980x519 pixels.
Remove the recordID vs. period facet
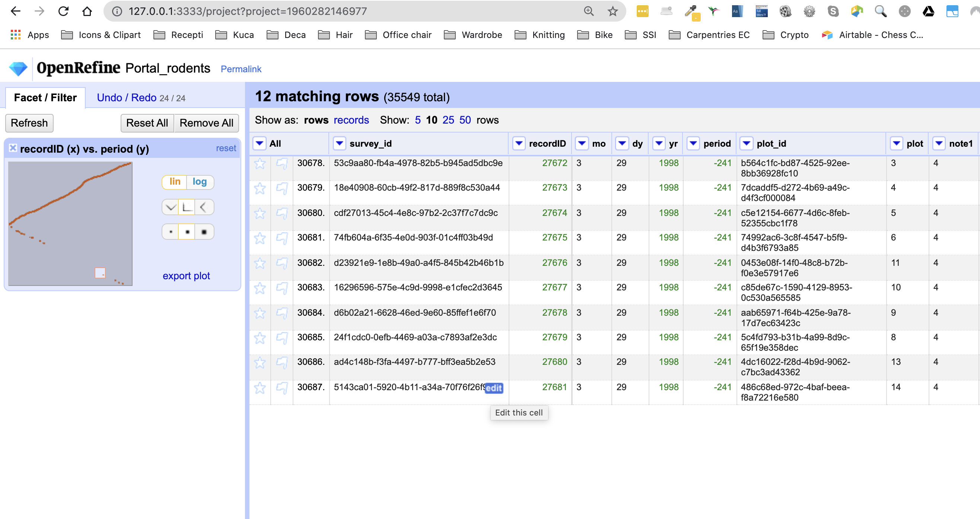point(13,148)
